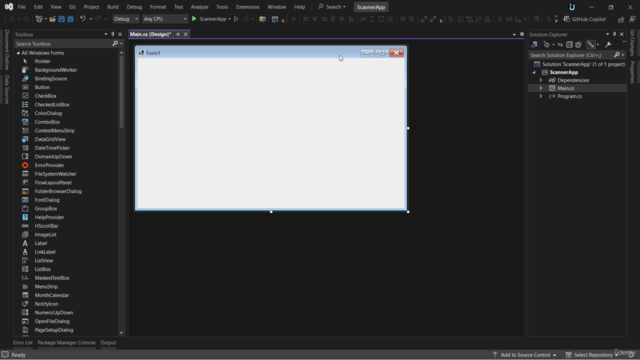Viewport: 640px width, 360px height.
Task: Click the Undo arrow icon
Action: [83, 19]
